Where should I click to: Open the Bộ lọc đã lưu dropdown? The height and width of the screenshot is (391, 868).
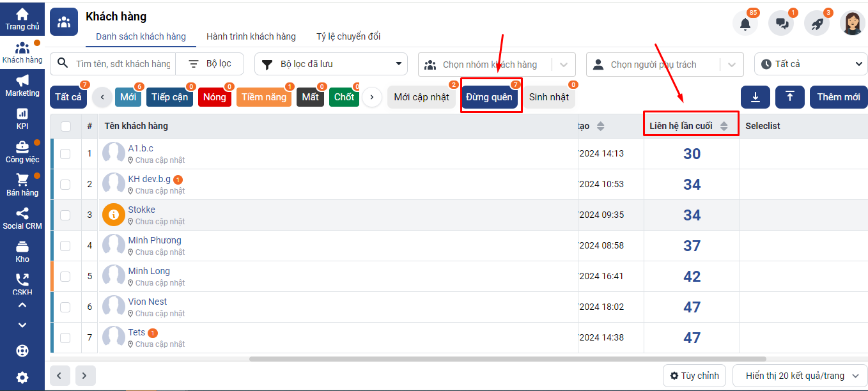click(330, 64)
